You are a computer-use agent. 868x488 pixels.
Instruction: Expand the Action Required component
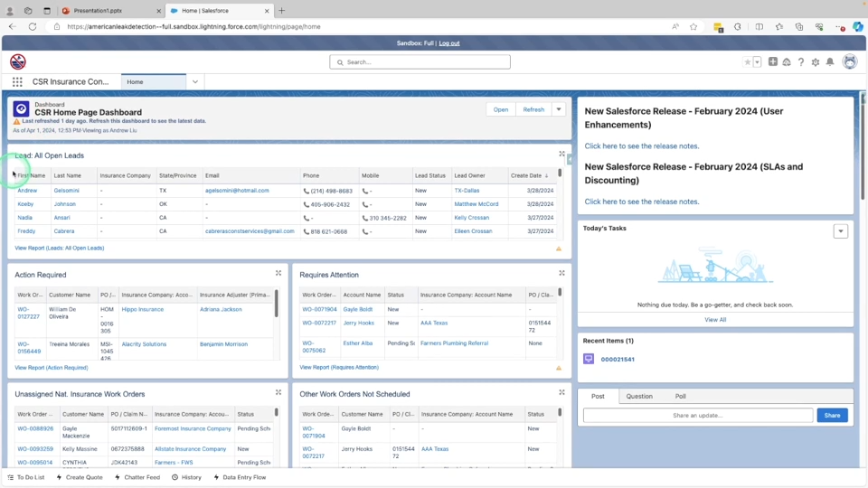point(278,273)
